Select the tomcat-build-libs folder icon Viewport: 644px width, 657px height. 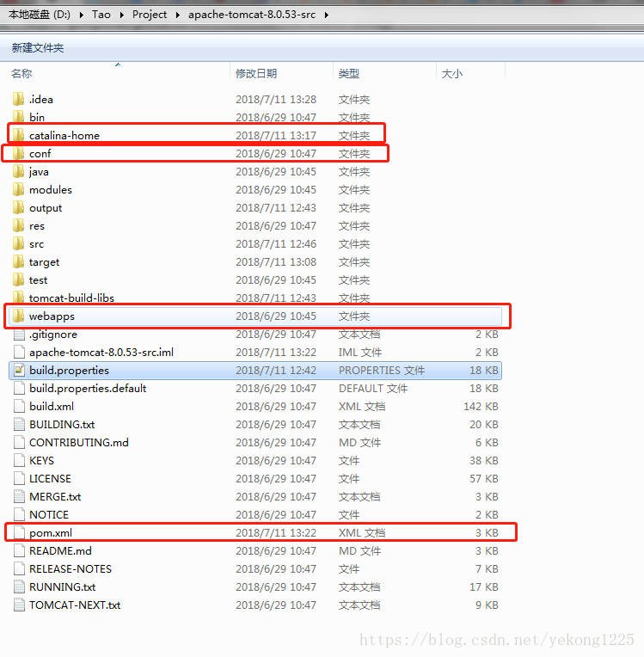click(x=18, y=298)
